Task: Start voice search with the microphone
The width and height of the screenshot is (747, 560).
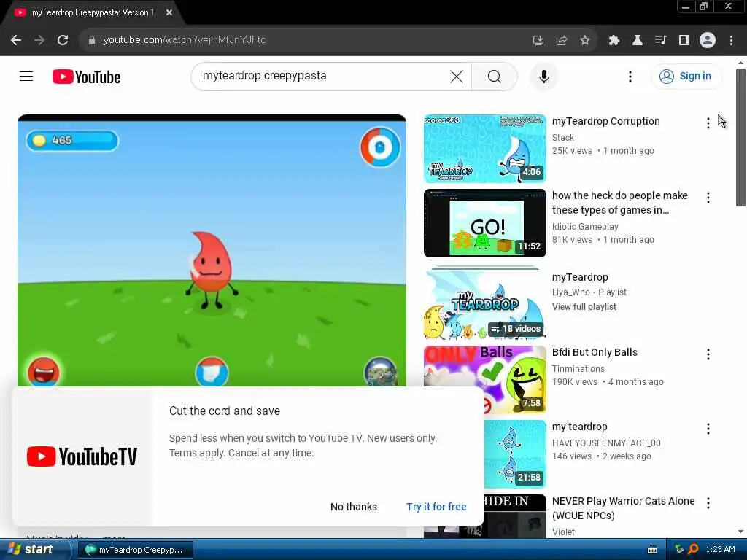Action: (x=543, y=76)
